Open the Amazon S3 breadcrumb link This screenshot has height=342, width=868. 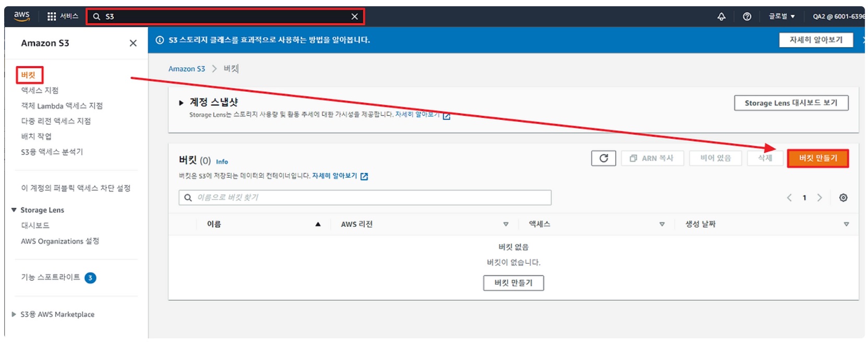[x=187, y=69]
